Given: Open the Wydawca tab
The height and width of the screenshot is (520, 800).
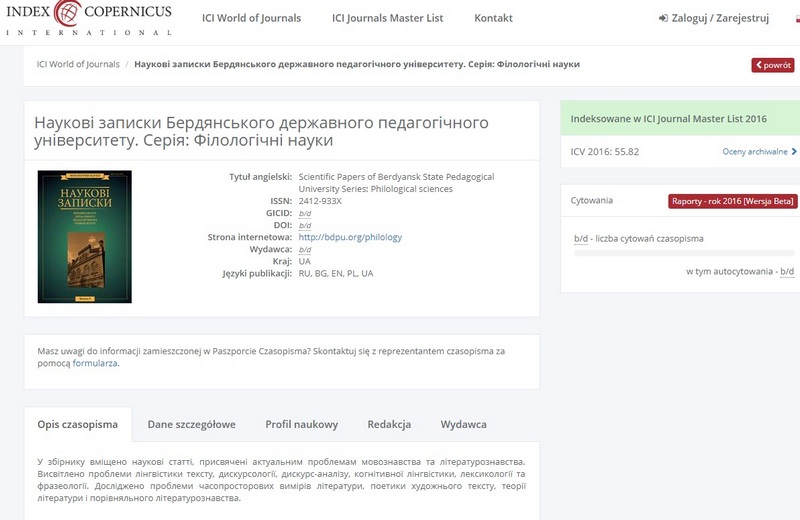Looking at the screenshot, I should (464, 424).
